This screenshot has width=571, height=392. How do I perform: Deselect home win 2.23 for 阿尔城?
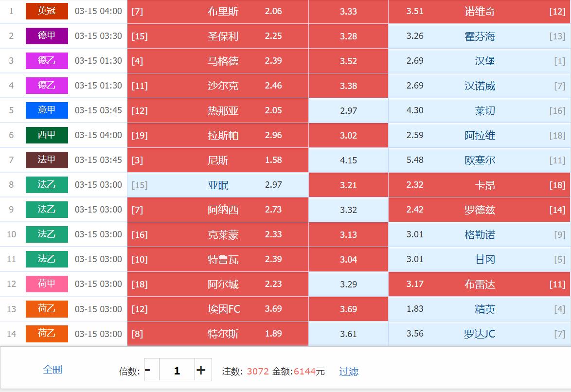218,284
